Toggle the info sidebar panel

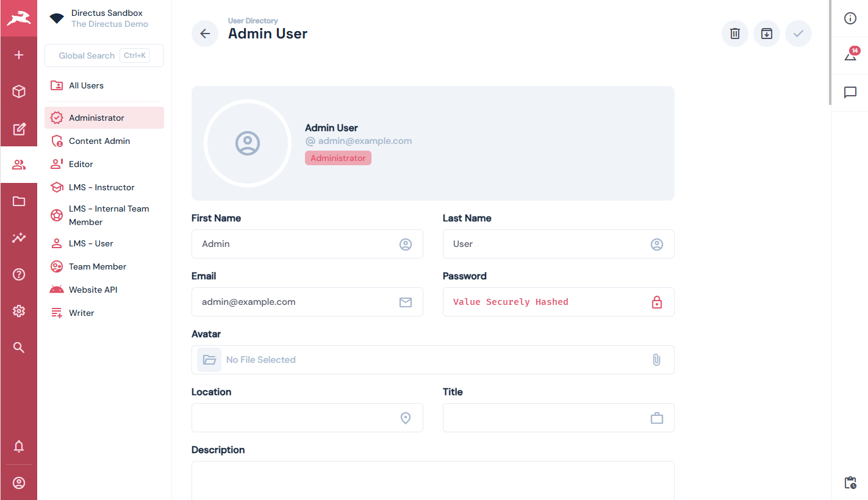850,18
